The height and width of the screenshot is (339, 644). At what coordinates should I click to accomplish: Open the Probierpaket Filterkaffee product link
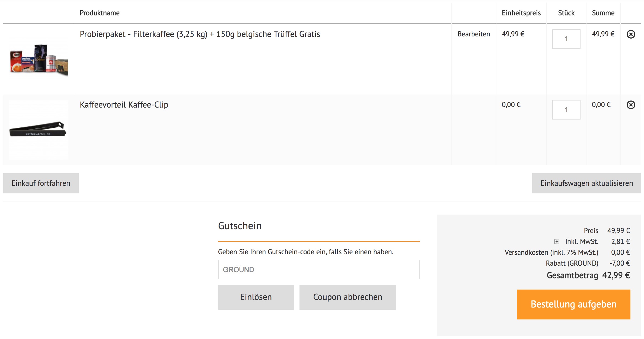click(x=200, y=34)
